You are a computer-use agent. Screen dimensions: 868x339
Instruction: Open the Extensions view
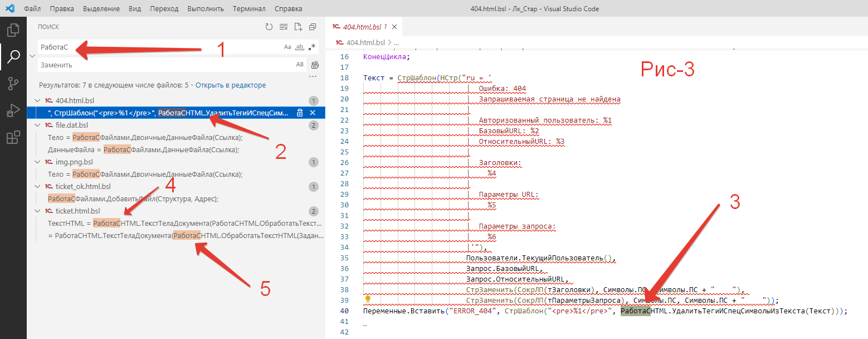point(13,138)
